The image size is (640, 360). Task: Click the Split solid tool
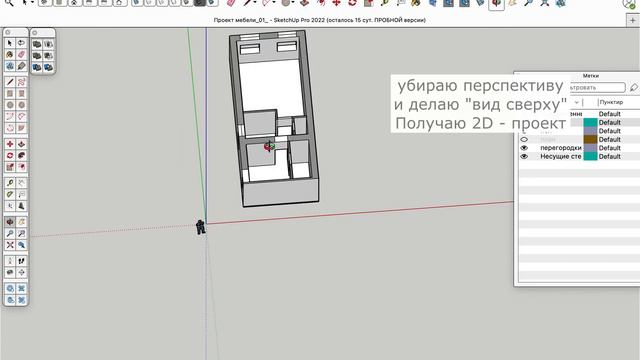tap(48, 67)
